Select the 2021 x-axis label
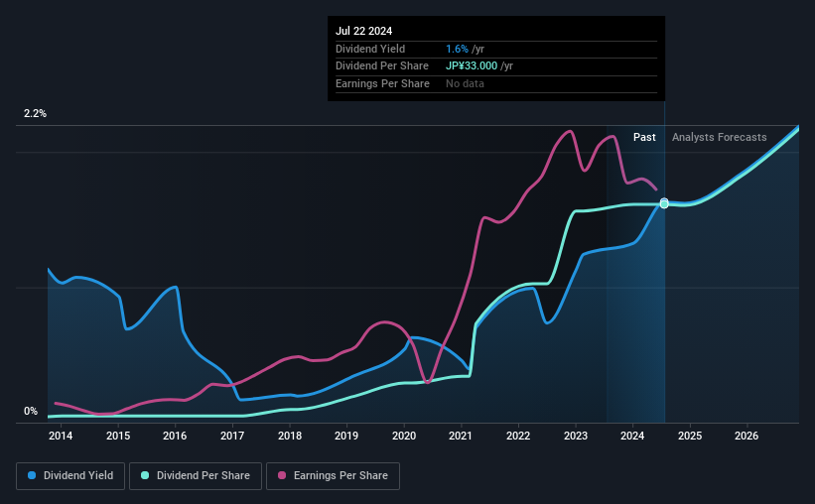The width and height of the screenshot is (815, 504). click(461, 436)
